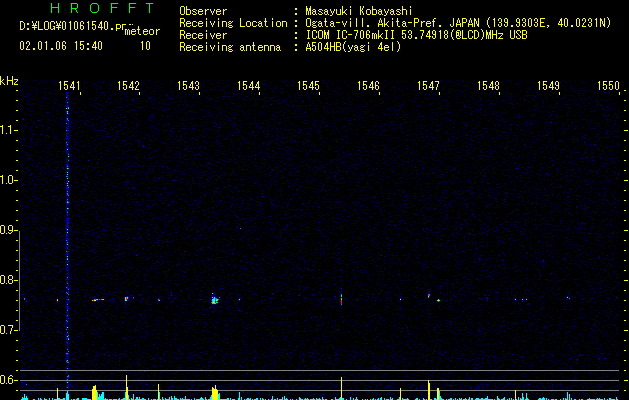
Task: Click the 0.7 kHz frequency label
Action: click(7, 330)
